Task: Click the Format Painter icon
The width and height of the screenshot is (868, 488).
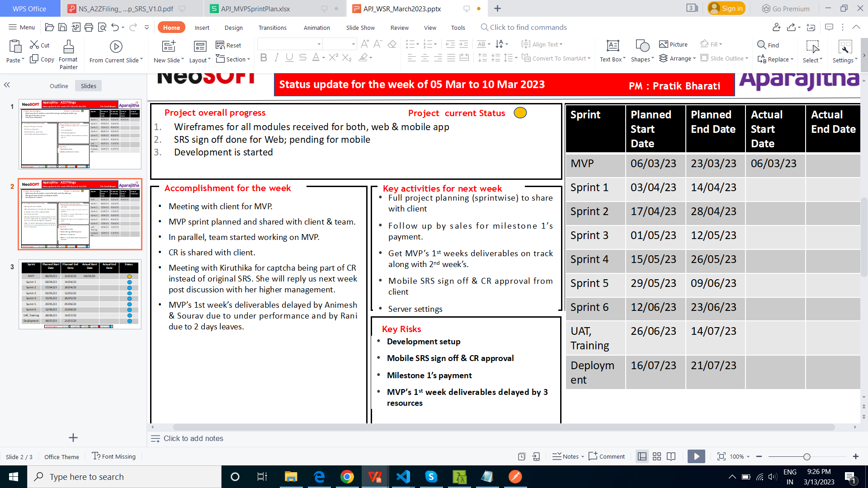Action: pyautogui.click(x=68, y=47)
